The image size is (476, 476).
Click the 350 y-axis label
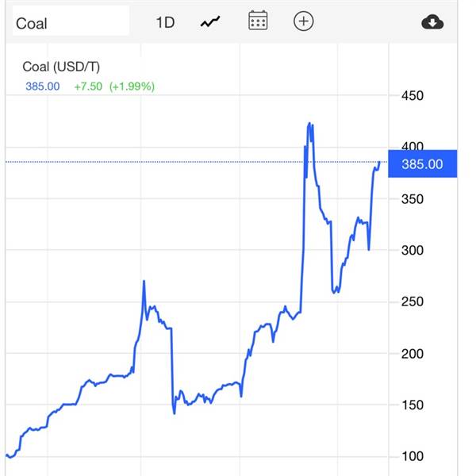tap(413, 199)
